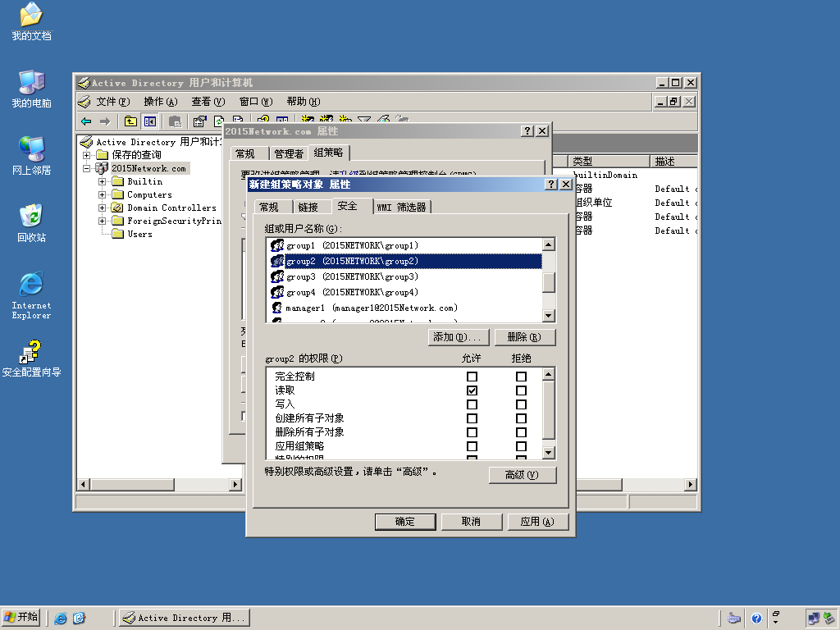840x630 pixels.
Task: Click the second quick launch icon
Action: click(79, 619)
